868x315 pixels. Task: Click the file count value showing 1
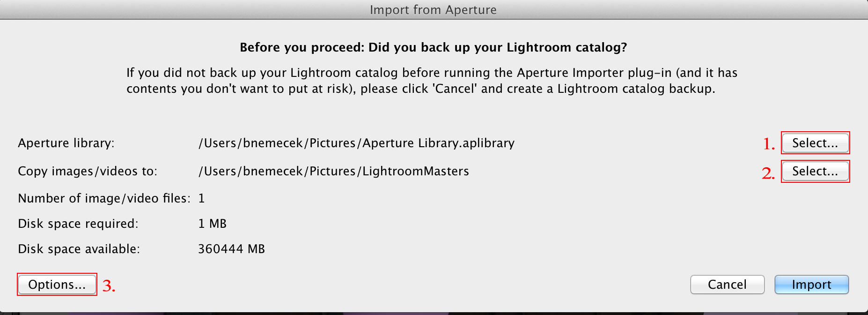click(x=201, y=198)
